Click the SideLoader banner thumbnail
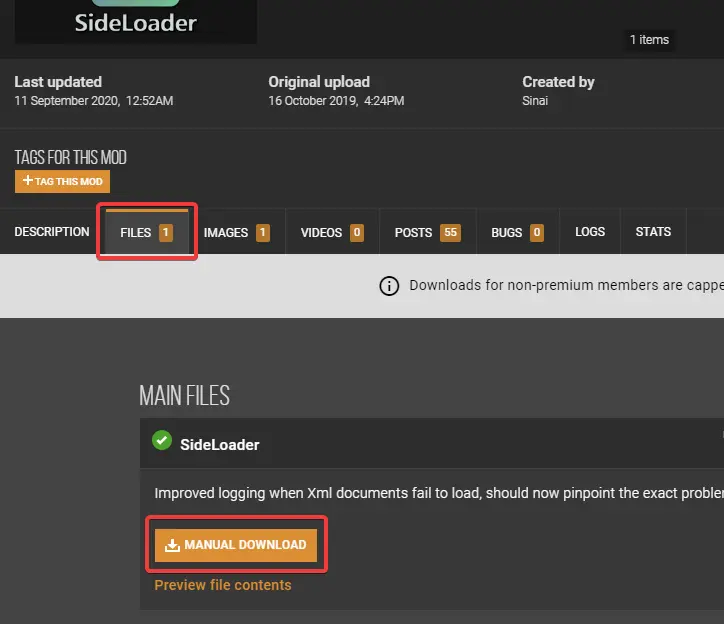 click(136, 21)
